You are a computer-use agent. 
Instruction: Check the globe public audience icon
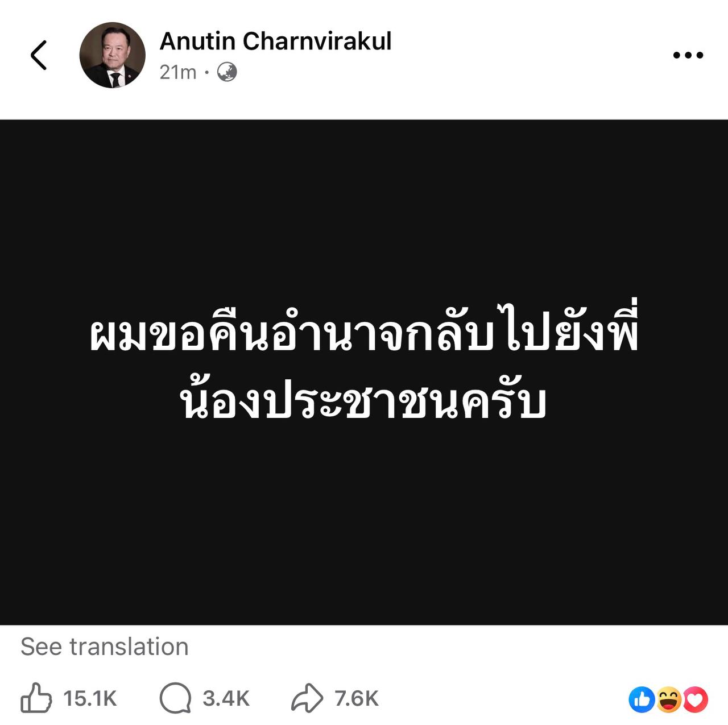(x=227, y=72)
